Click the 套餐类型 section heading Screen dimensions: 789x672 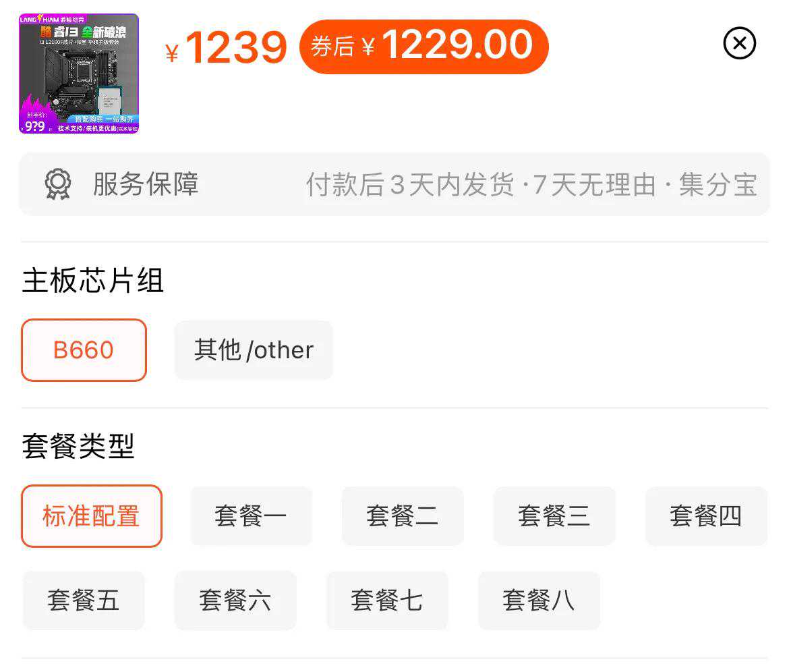[78, 447]
